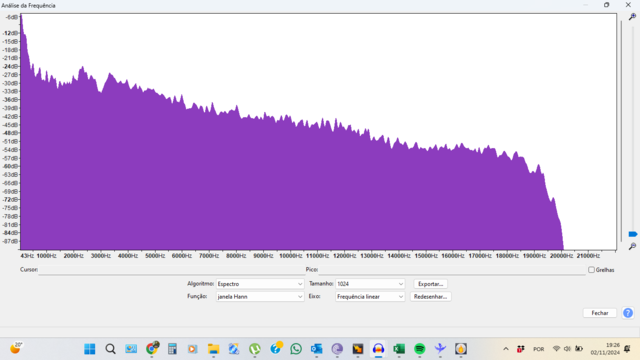Open Windows Search from the taskbar
640x360 pixels.
110,349
